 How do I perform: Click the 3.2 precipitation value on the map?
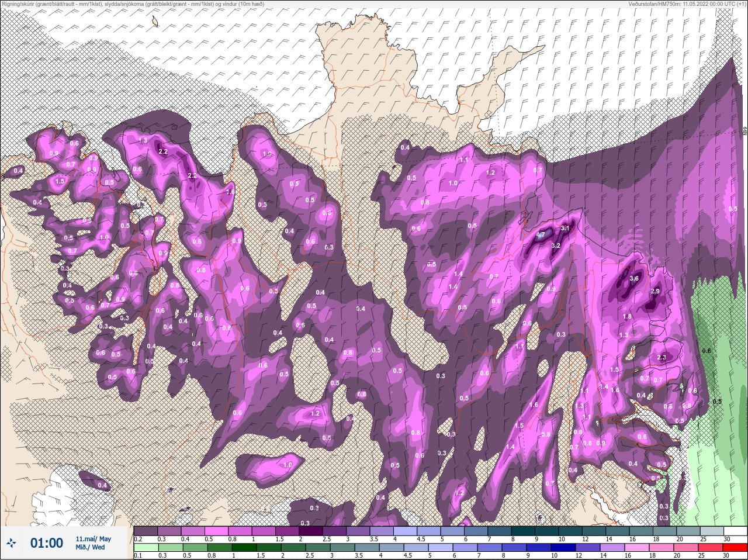[x=556, y=246]
